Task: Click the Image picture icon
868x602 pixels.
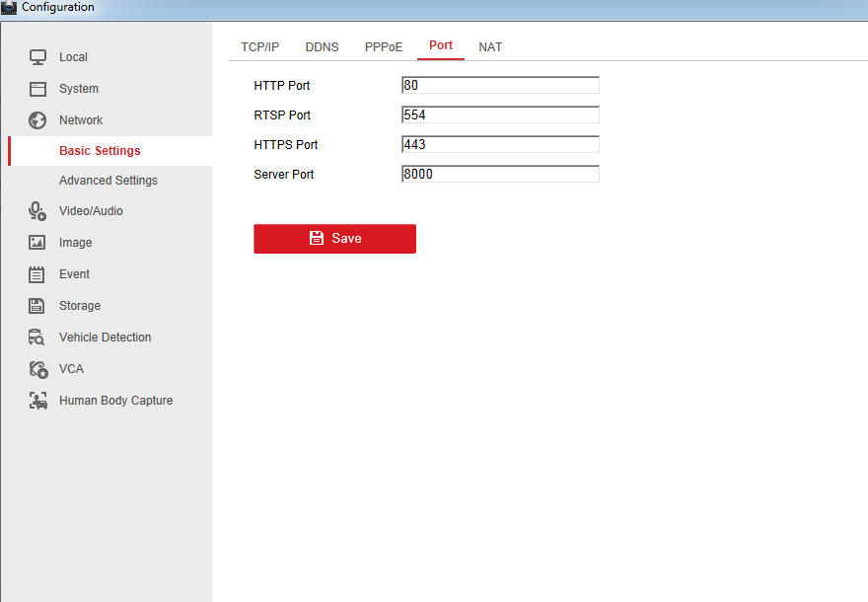Action: [x=37, y=243]
